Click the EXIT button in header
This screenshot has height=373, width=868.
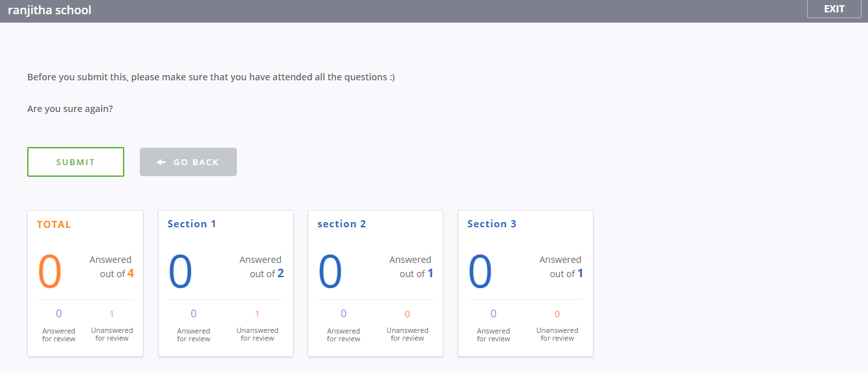click(x=834, y=9)
